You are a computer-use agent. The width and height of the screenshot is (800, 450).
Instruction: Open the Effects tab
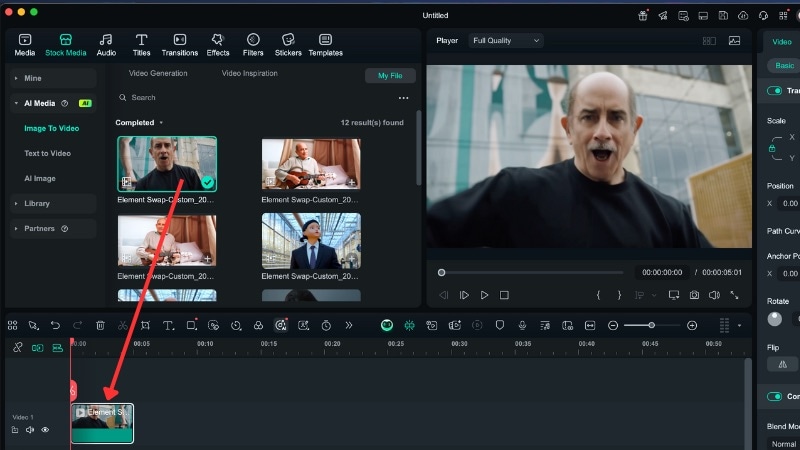(218, 45)
